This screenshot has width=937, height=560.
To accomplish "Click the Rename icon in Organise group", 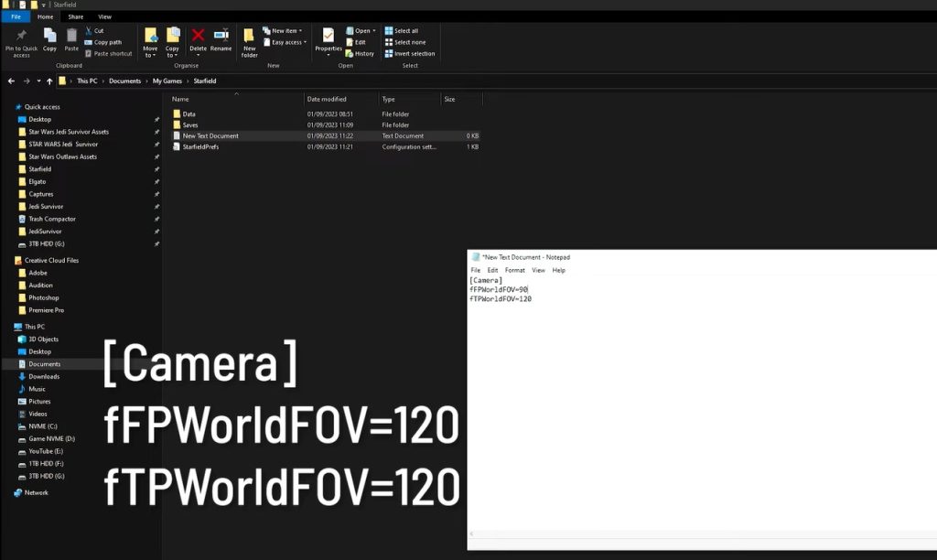I will pos(221,36).
